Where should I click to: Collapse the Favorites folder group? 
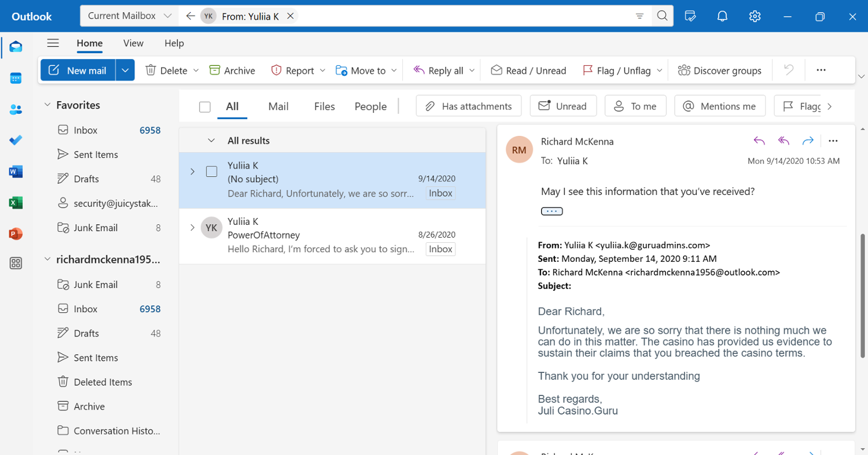(47, 105)
